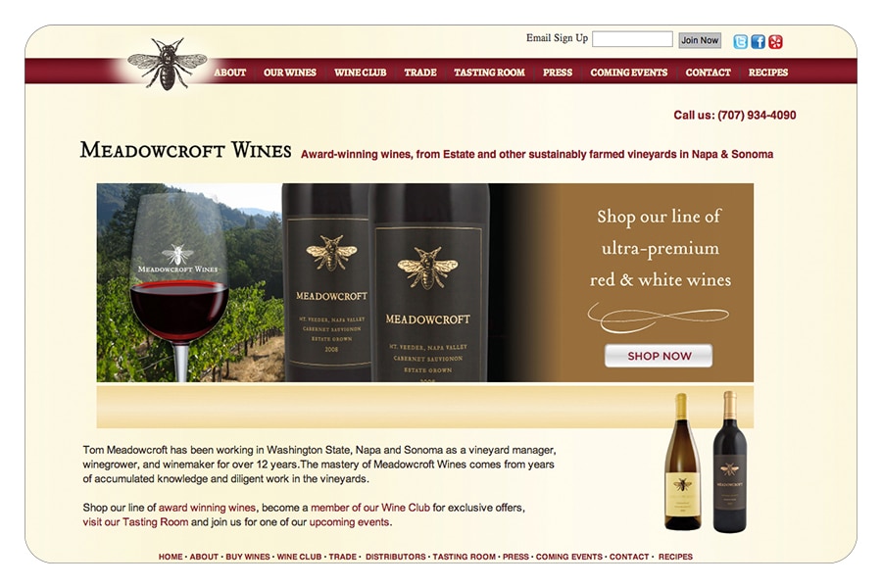Open the Our Wines menu item

290,73
